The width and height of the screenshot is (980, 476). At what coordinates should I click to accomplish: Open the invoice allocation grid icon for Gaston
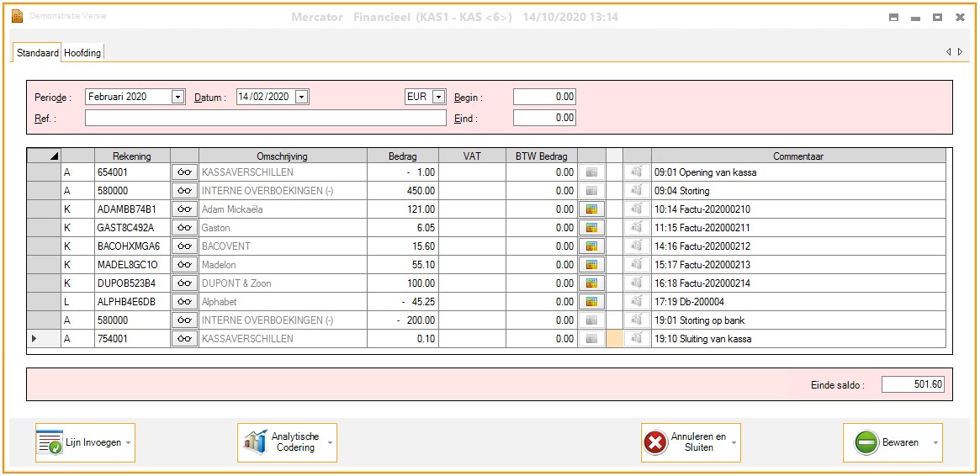(591, 228)
